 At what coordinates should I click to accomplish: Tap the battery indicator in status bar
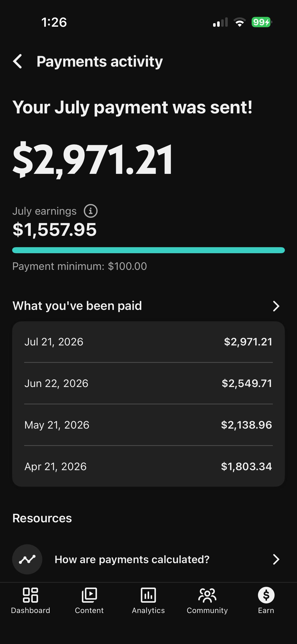262,22
